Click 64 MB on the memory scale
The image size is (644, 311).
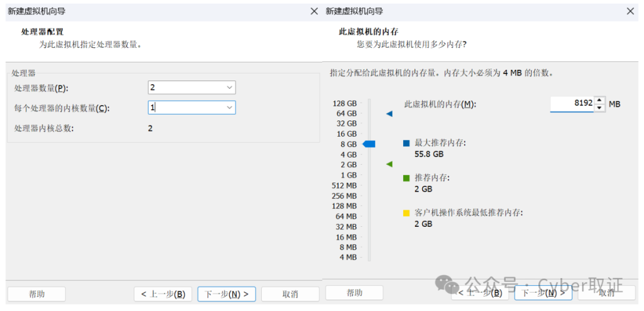point(346,216)
